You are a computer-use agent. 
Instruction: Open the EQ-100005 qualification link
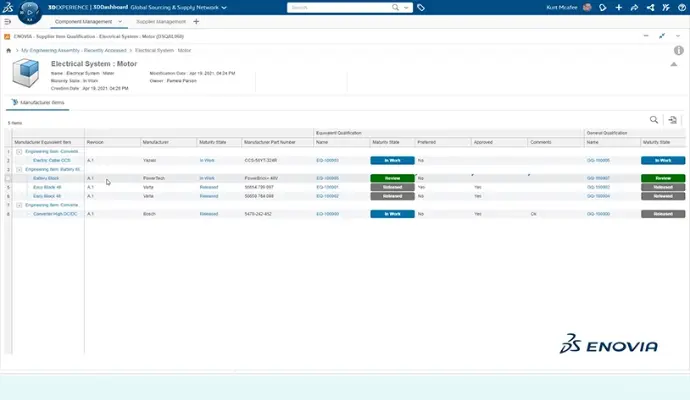pyautogui.click(x=327, y=178)
